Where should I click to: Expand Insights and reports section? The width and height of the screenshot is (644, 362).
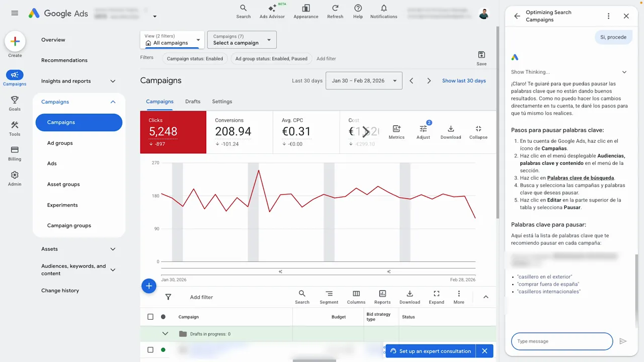pos(113,81)
